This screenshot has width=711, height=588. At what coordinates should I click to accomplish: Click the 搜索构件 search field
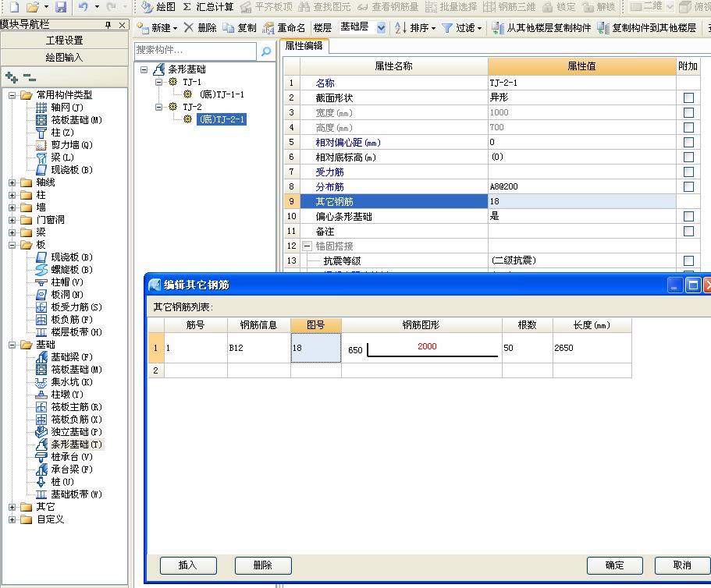[x=195, y=50]
